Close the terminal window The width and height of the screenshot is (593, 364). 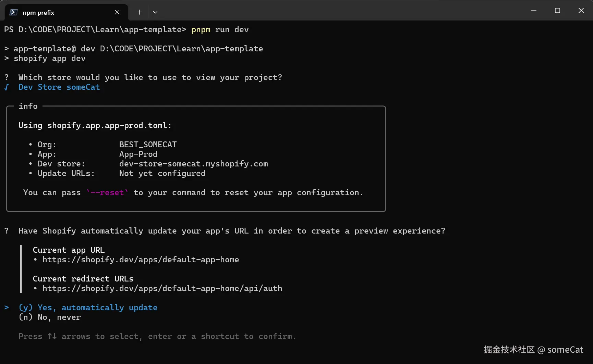pos(581,11)
